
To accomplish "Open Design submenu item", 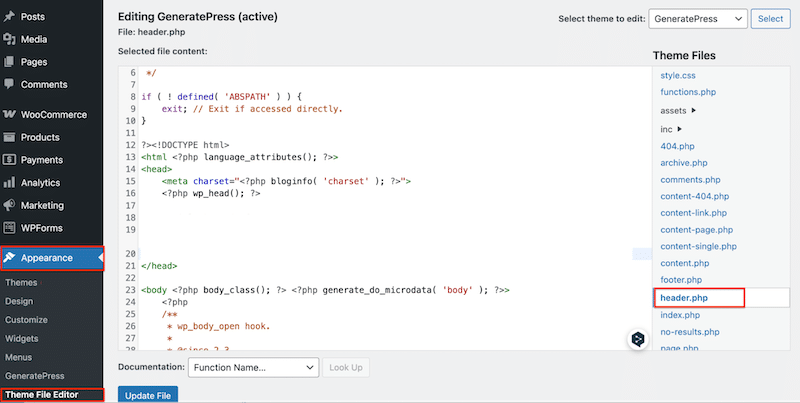I will (x=19, y=301).
